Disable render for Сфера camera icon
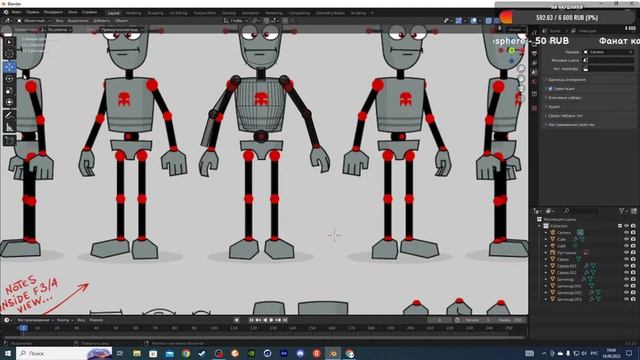Screen dimensions: 640x360 (633, 260)
